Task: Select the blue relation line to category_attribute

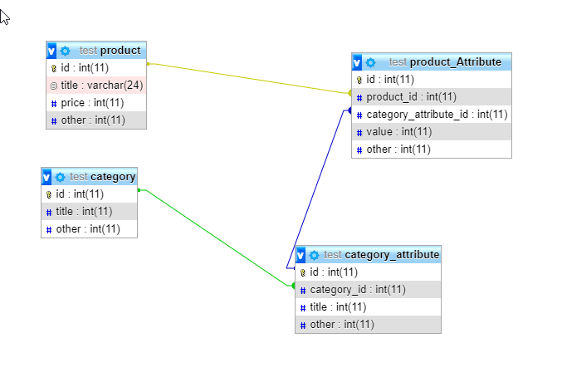Action: 320,181
